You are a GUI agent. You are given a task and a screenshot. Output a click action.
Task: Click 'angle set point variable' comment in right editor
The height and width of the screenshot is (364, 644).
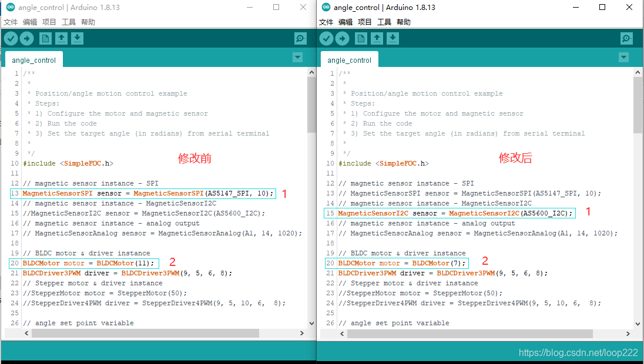click(x=394, y=323)
